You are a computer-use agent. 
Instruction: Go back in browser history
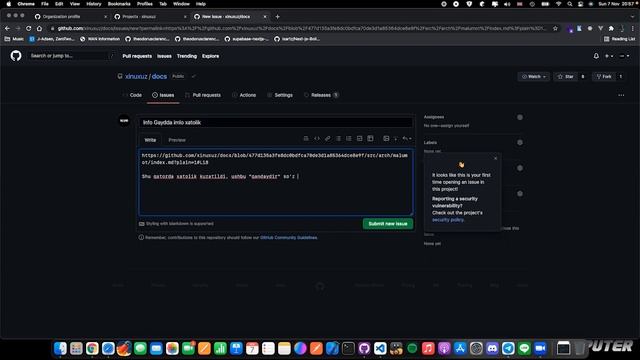coord(7,29)
